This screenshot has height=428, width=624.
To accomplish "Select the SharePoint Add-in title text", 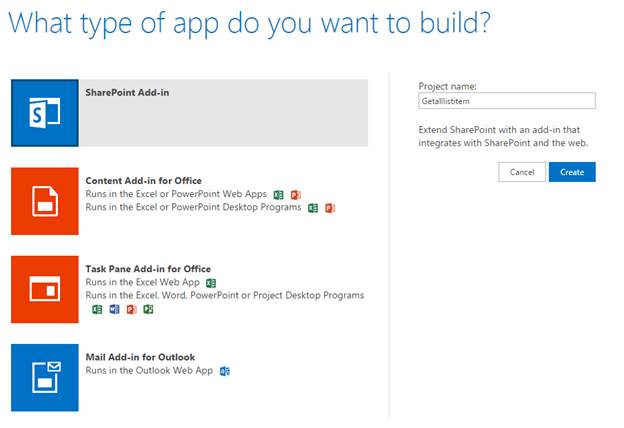I will [x=127, y=93].
